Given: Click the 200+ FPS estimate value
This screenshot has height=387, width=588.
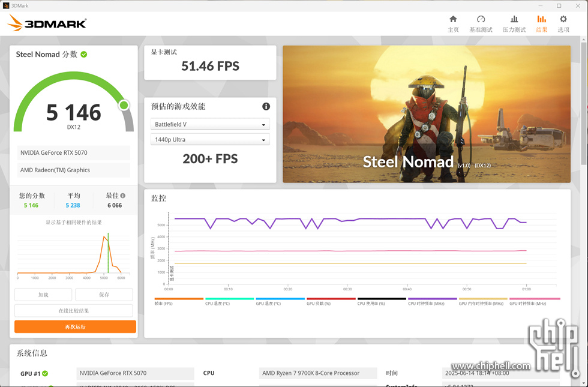Looking at the screenshot, I should (x=210, y=158).
